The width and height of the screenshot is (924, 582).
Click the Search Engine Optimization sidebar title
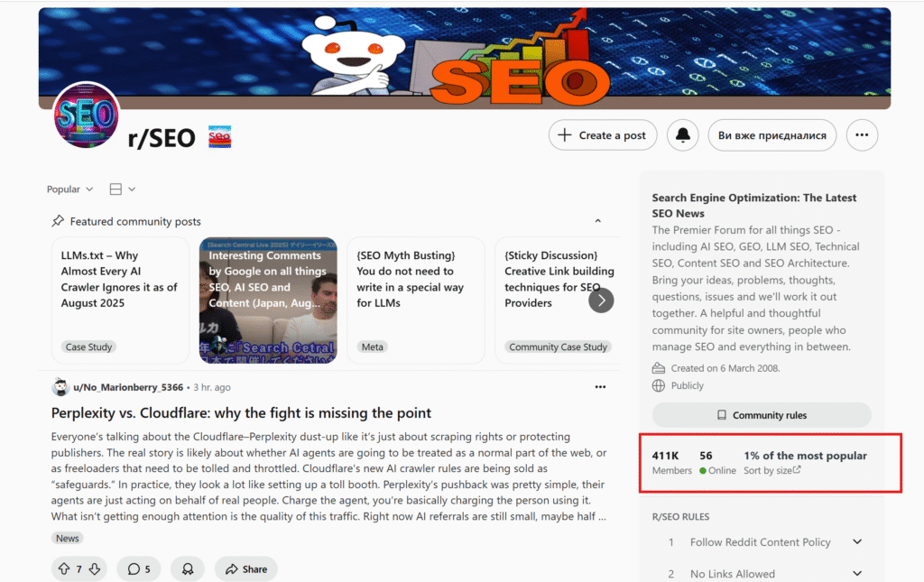point(754,206)
